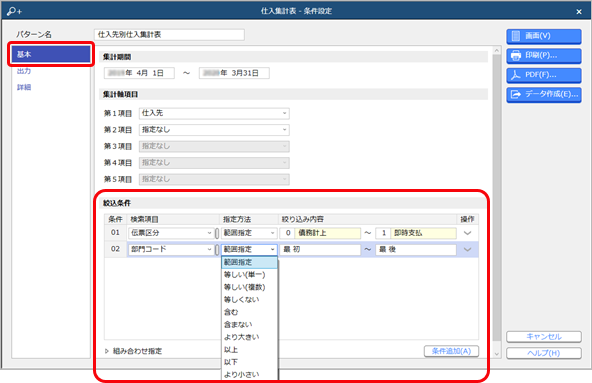Select 含まない in the dropdown list
This screenshot has height=383, width=592.
[x=249, y=324]
